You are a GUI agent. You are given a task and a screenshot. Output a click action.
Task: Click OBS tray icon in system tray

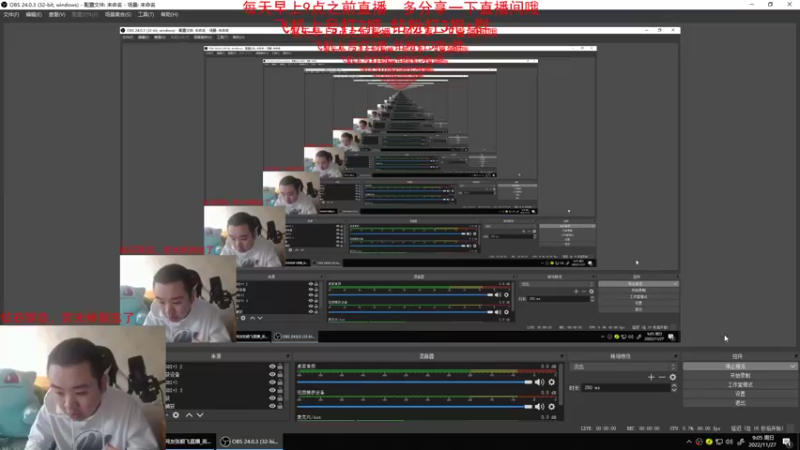tap(699, 442)
